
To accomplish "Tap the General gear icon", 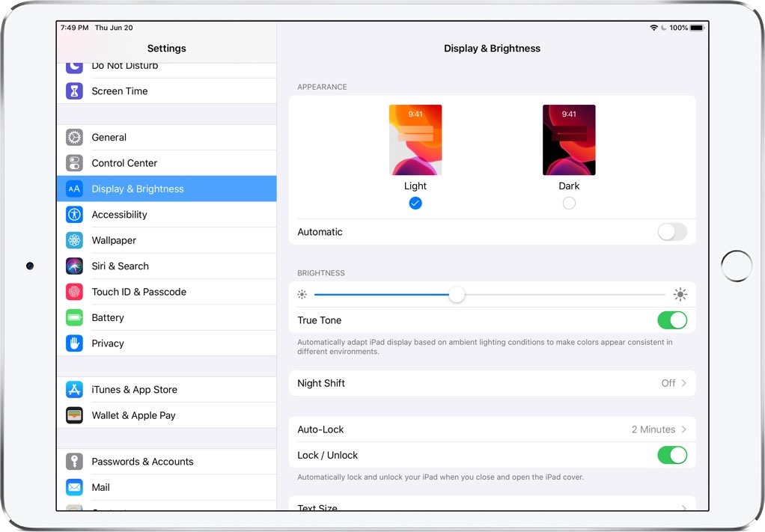I will tap(74, 137).
